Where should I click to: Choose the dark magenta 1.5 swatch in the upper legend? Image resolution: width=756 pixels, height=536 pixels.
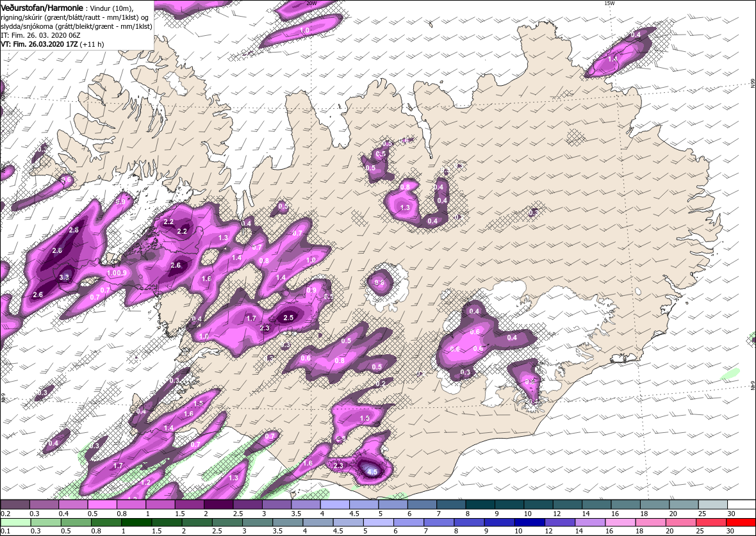pyautogui.click(x=190, y=504)
